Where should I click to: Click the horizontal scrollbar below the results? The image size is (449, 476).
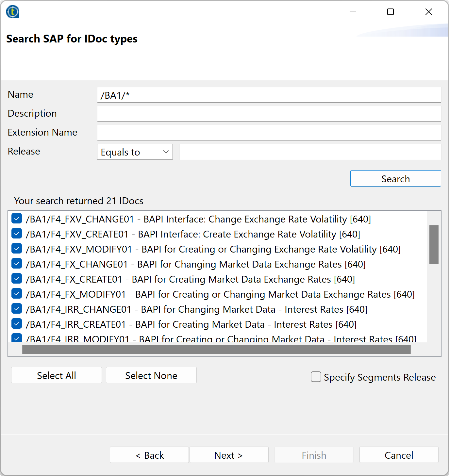click(216, 349)
